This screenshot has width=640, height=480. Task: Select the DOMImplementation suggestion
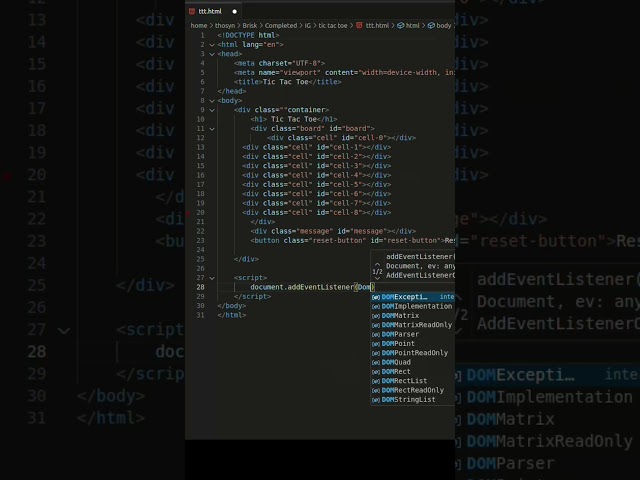tap(413, 307)
